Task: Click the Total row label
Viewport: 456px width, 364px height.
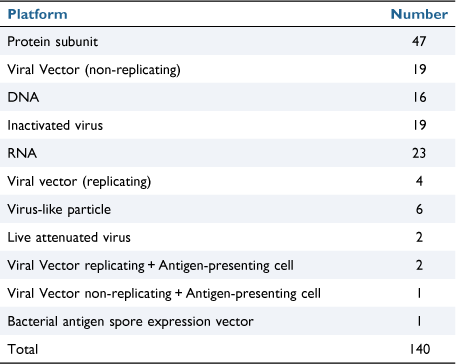Action: pos(23,349)
